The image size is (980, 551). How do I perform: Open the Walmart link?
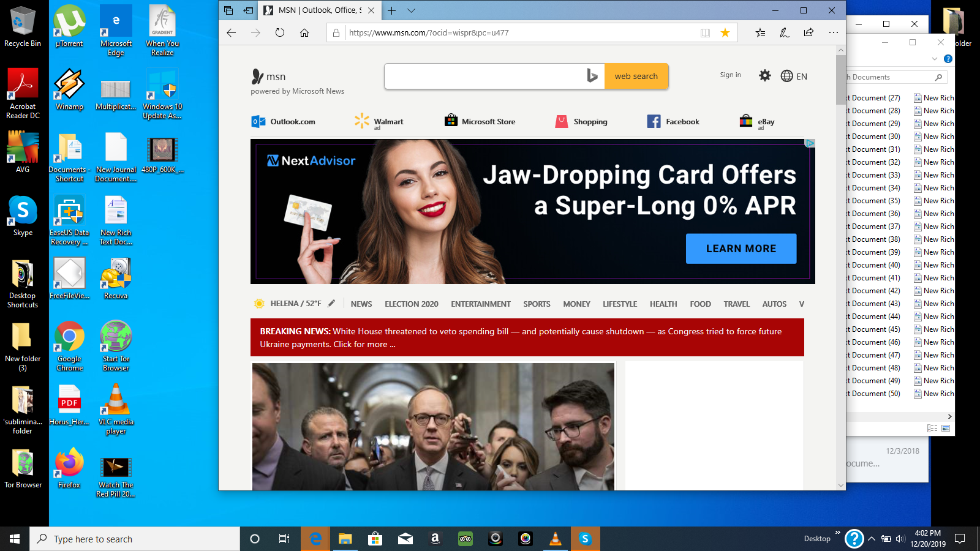pyautogui.click(x=379, y=121)
